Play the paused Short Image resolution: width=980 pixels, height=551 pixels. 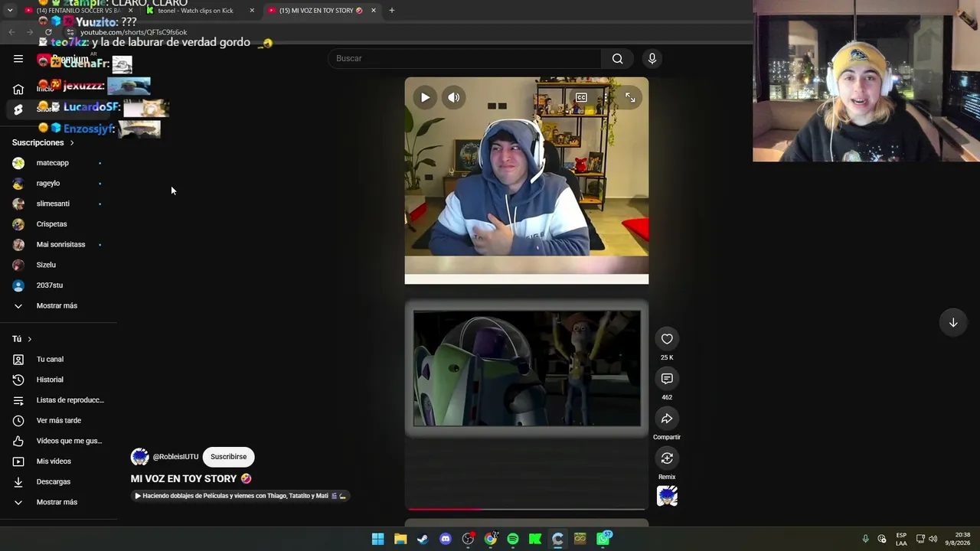coord(425,97)
